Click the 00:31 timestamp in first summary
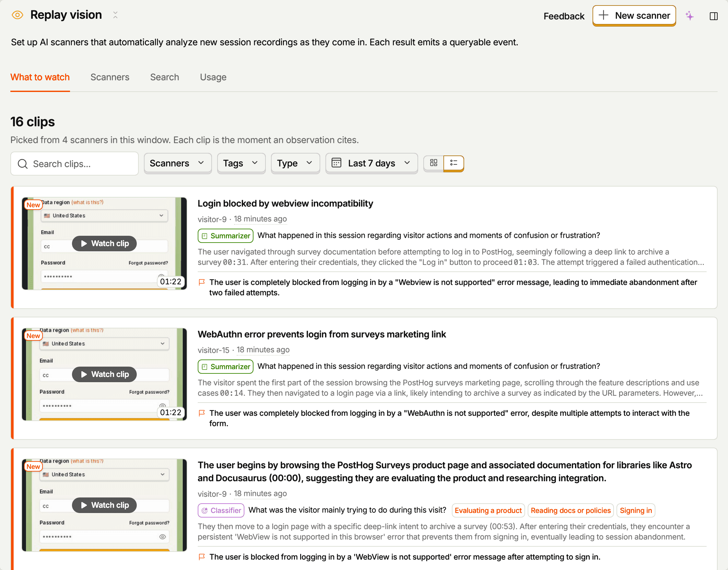Screen dimensions: 728x570 (234, 262)
